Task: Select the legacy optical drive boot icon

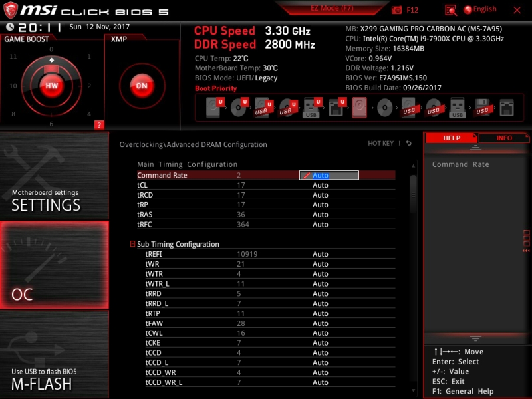Action: 385,108
